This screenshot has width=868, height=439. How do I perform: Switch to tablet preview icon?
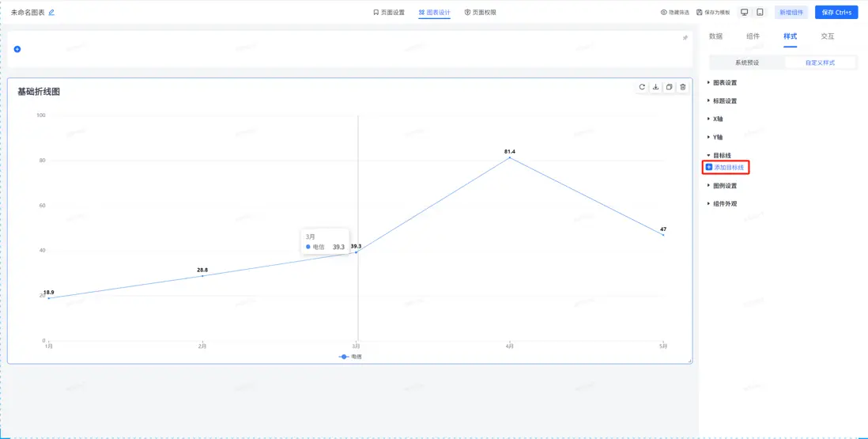(760, 13)
